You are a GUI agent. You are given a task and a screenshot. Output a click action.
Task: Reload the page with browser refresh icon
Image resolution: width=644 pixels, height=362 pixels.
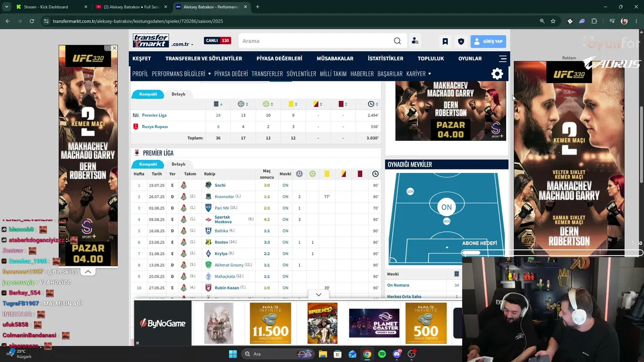[x=32, y=21]
